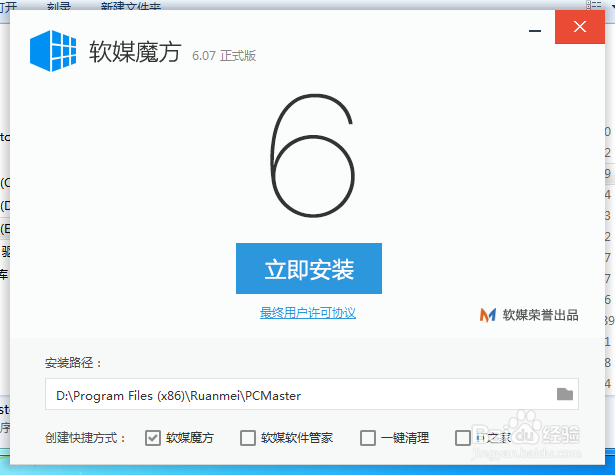
Task: Tick the 一键清理 shortcut checkbox
Action: [x=368, y=438]
